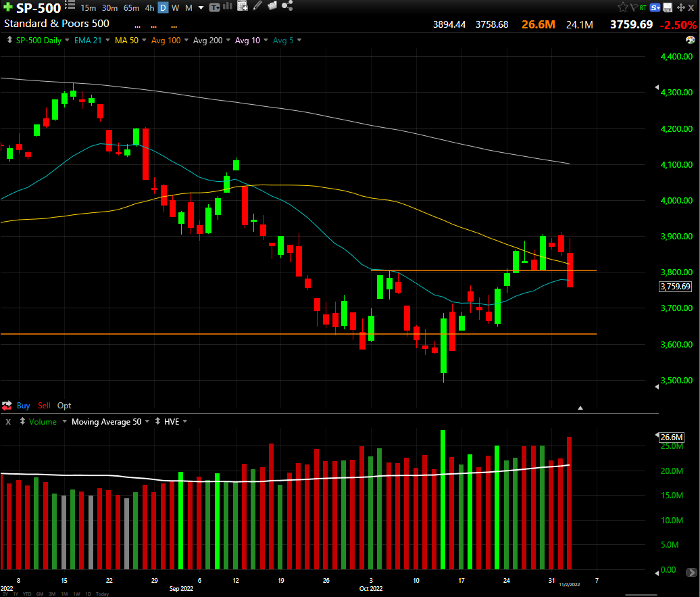Save the chart with the floppy disk icon
The image size is (700, 597).
coord(668,7)
